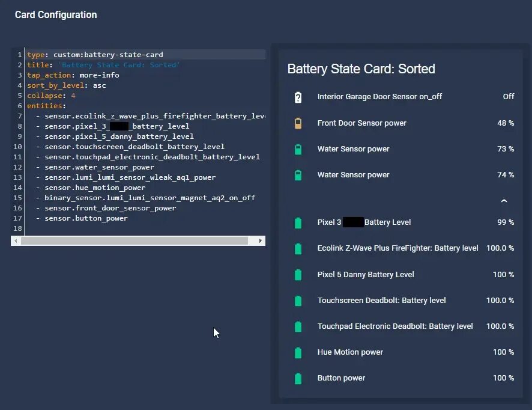Click the Hue Motion power battery icon

click(x=298, y=352)
